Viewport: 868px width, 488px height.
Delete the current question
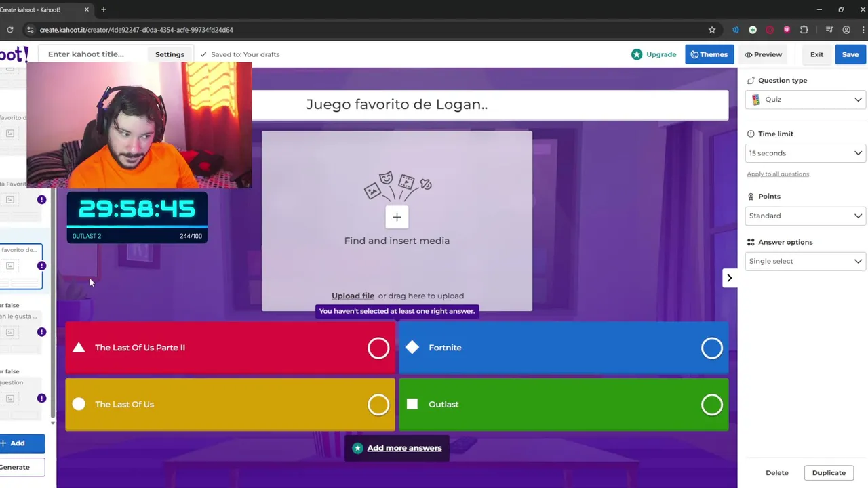click(x=777, y=473)
